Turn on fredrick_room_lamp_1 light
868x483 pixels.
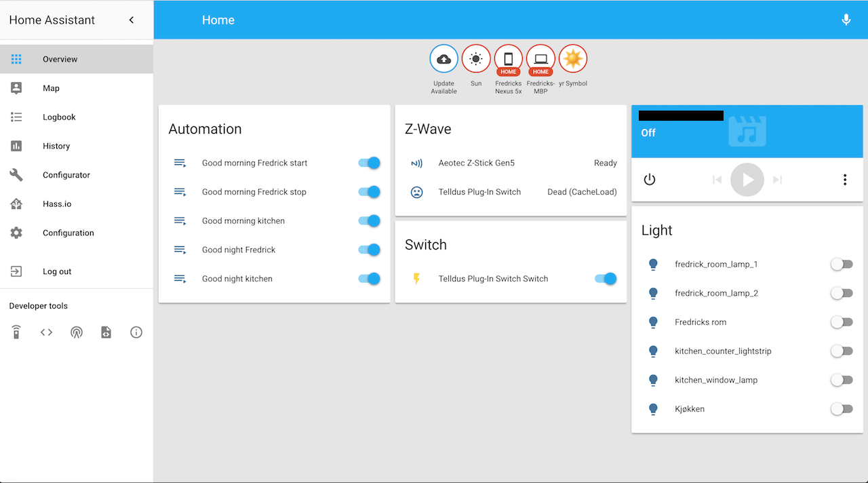point(842,264)
